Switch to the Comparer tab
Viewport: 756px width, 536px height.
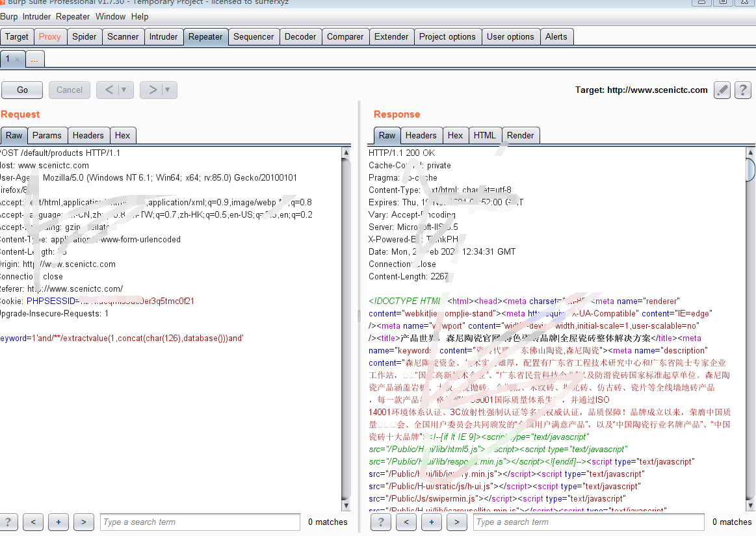pos(345,36)
